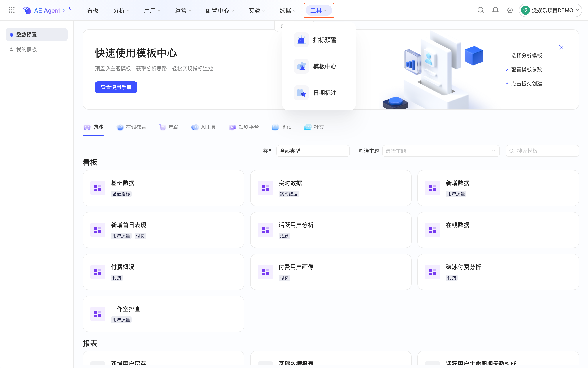
Task: Switch to the 短剧平台 tab
Action: pyautogui.click(x=244, y=127)
